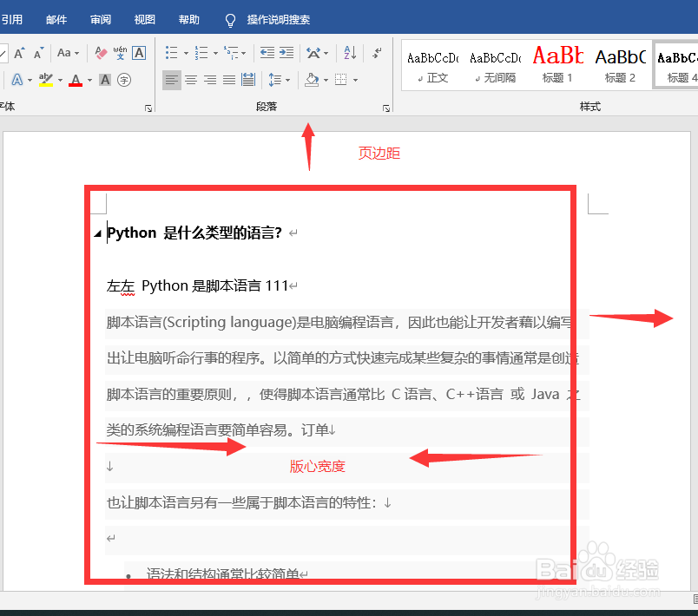
Task: Click the Character Border icon
Action: pos(139,54)
